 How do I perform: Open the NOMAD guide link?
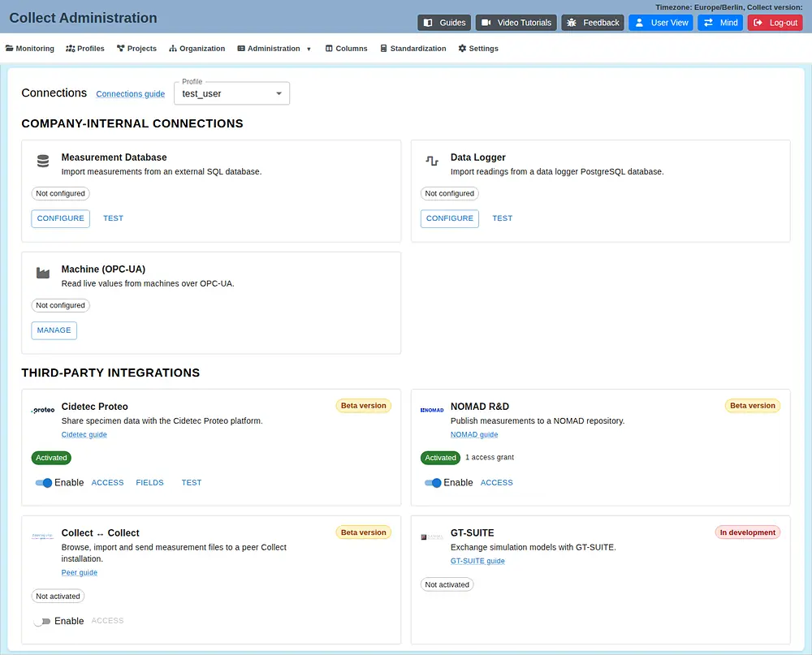click(474, 434)
